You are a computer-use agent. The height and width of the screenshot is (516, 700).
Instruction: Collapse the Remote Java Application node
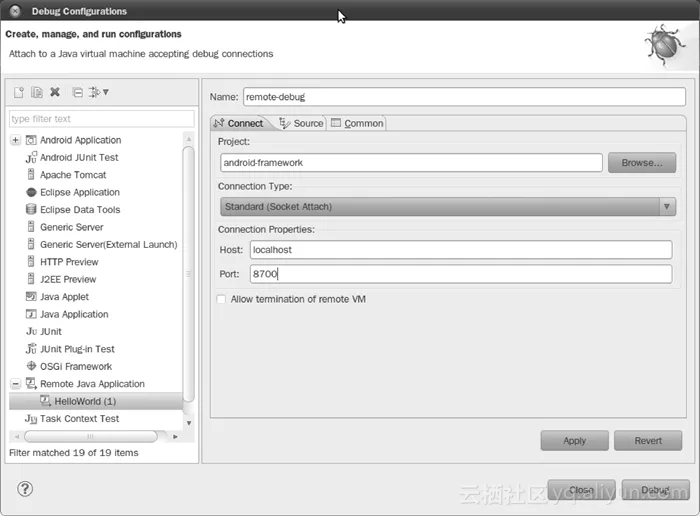click(x=16, y=384)
